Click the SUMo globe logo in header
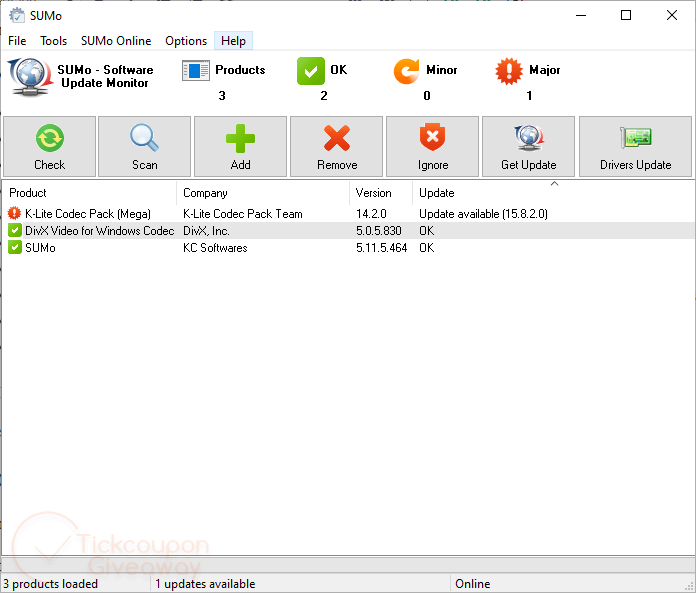 29,77
